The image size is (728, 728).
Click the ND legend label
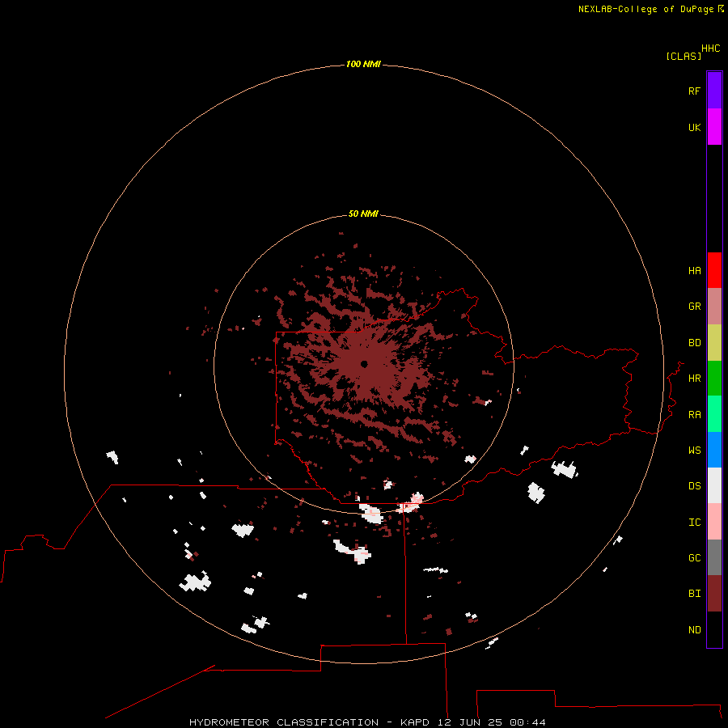click(x=694, y=630)
